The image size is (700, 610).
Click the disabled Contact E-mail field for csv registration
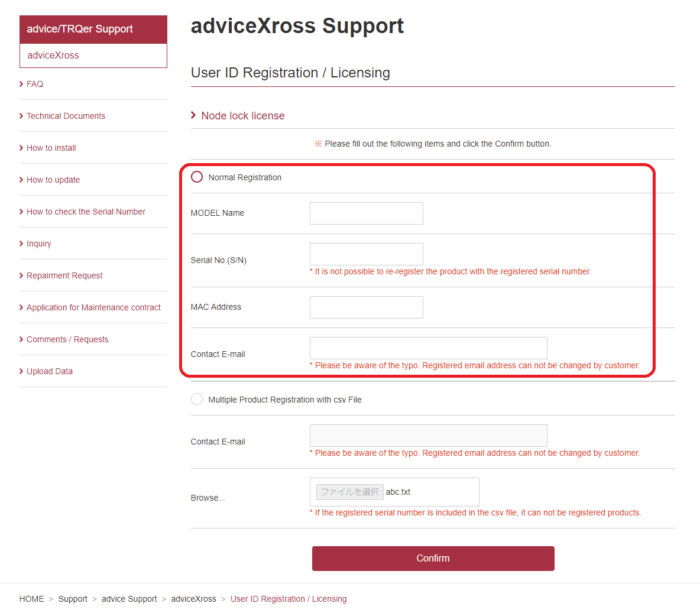coord(428,436)
